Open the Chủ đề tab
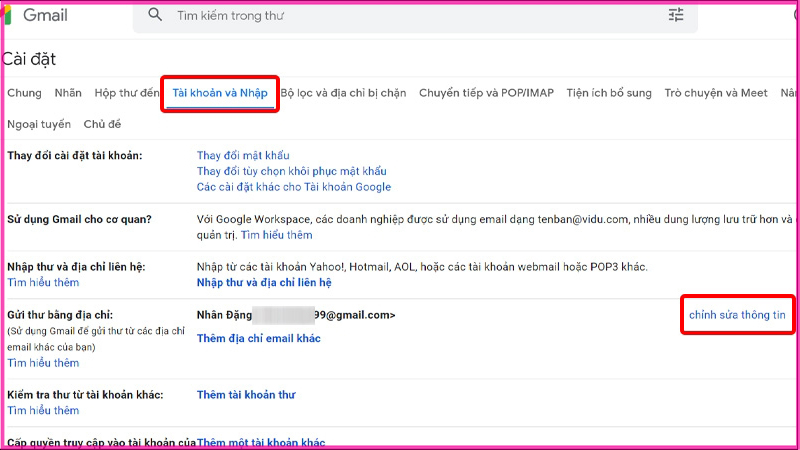 102,124
